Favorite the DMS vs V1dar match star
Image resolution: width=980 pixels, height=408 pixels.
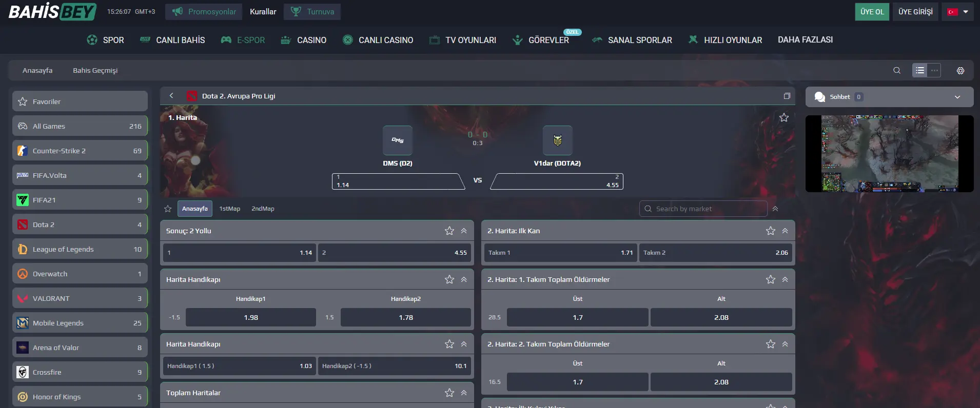pyautogui.click(x=784, y=117)
